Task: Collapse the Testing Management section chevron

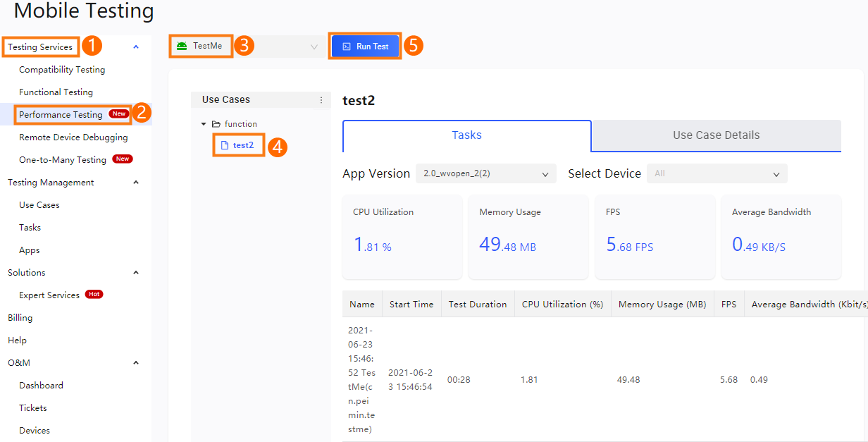Action: (136, 183)
